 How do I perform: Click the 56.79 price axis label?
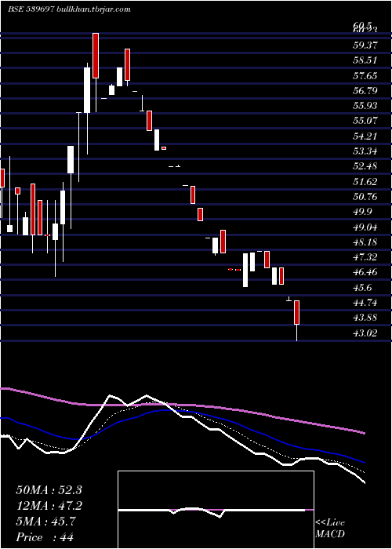tap(365, 91)
